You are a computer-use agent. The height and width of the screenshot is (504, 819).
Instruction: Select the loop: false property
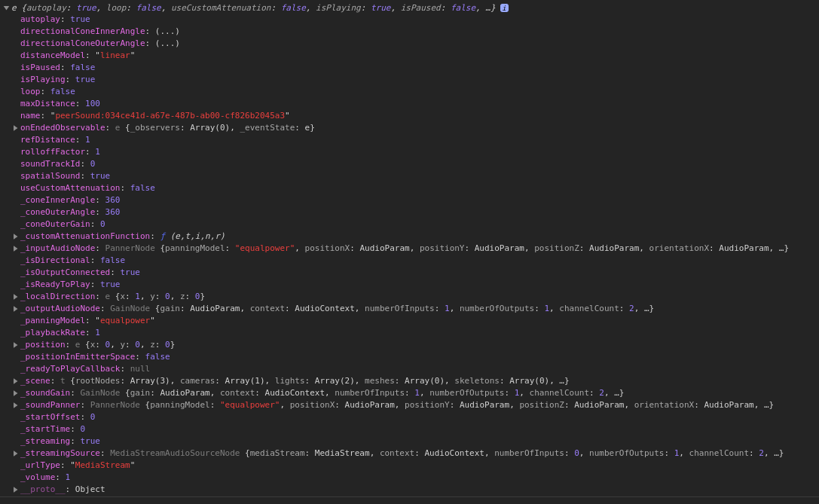(47, 91)
